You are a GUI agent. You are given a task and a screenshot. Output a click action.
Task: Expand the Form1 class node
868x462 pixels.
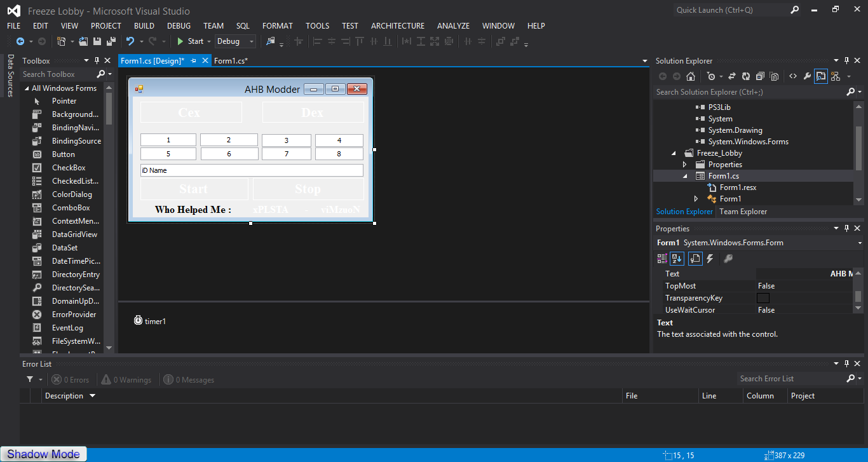pyautogui.click(x=696, y=199)
